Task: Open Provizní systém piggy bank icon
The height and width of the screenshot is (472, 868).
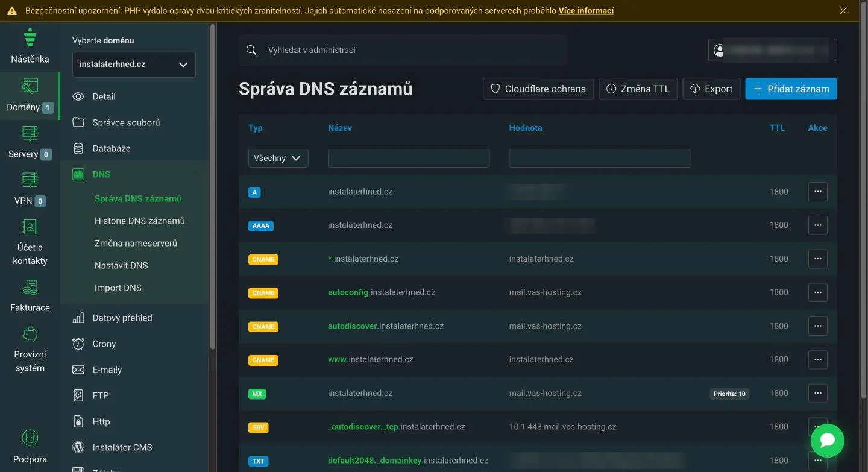Action: (x=30, y=334)
